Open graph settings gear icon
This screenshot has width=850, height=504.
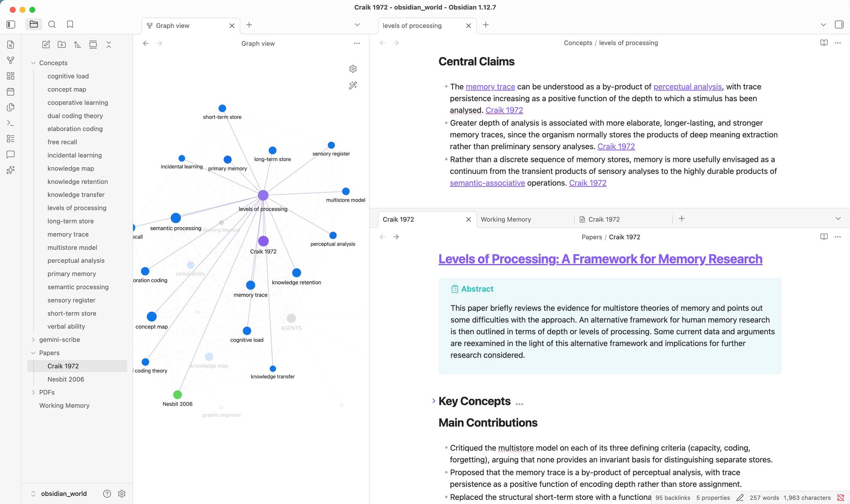[x=353, y=69]
